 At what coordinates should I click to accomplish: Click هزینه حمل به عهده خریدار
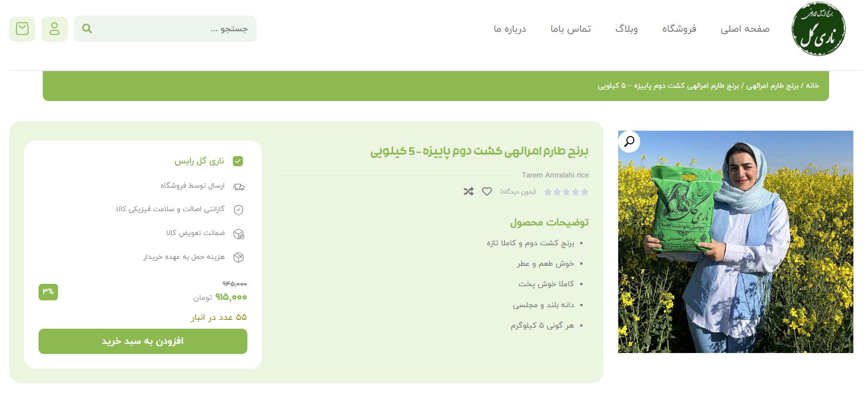click(x=184, y=256)
